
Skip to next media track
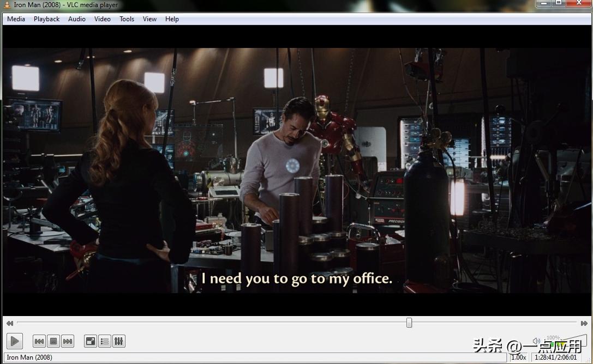[68, 342]
